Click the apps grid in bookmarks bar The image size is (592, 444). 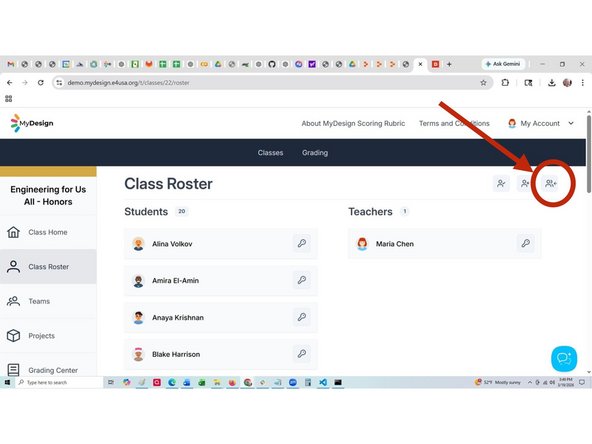point(9,99)
